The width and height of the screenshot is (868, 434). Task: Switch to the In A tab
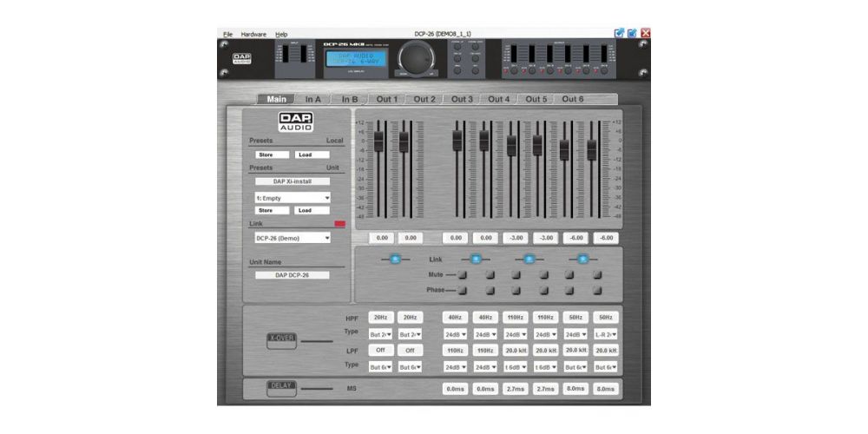pos(313,99)
